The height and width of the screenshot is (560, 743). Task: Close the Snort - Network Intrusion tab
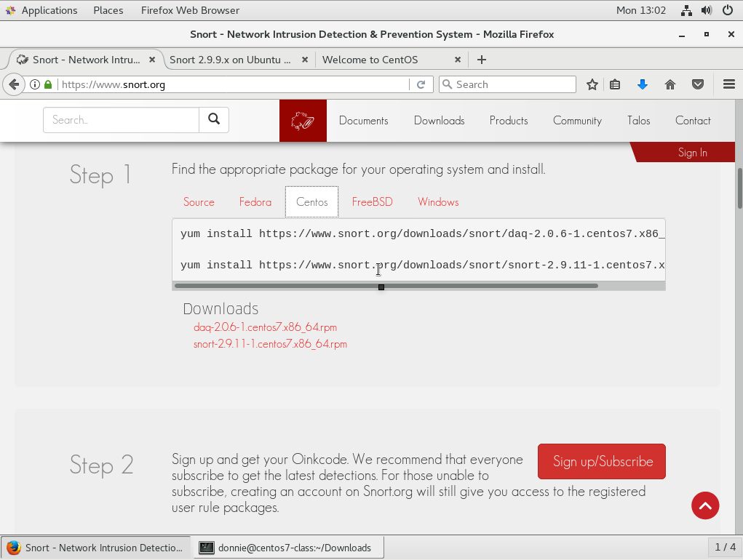click(152, 60)
